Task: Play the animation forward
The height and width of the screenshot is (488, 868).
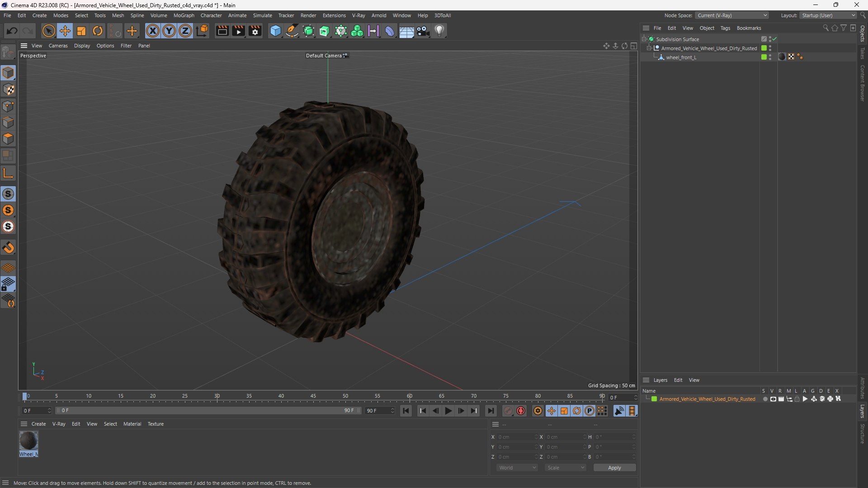Action: (x=448, y=411)
